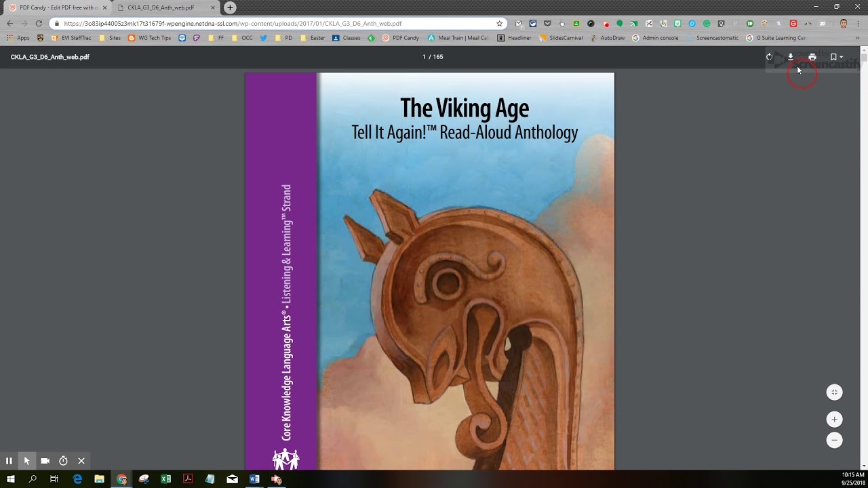Toggle the Screencastify embedded webcam
The height and width of the screenshot is (488, 868).
[x=45, y=461]
